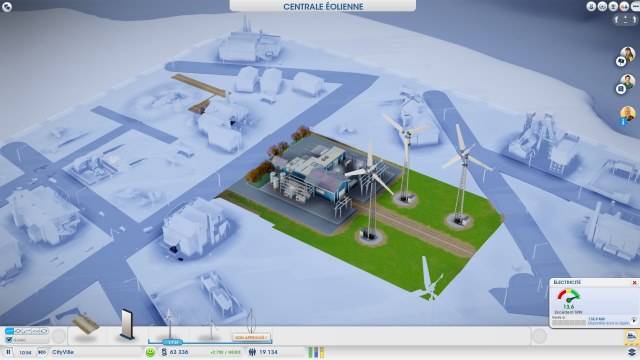Pick the service road module thumbnail
640x360 pixels.
85,325
